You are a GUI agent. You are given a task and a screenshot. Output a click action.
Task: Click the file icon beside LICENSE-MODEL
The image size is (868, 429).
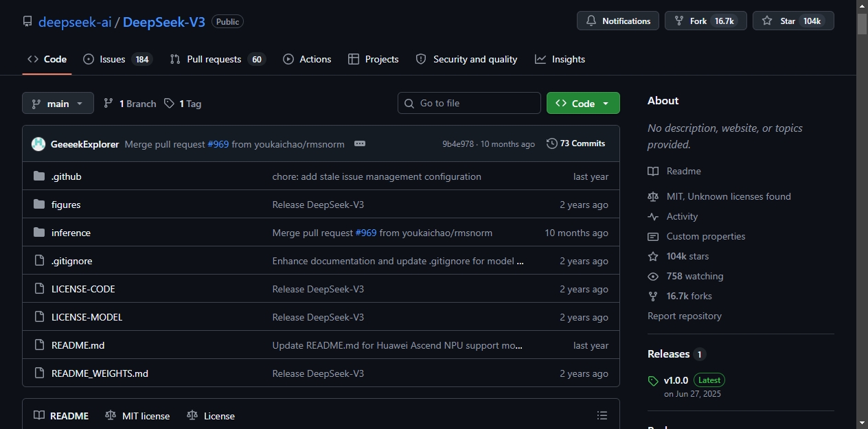click(x=39, y=317)
